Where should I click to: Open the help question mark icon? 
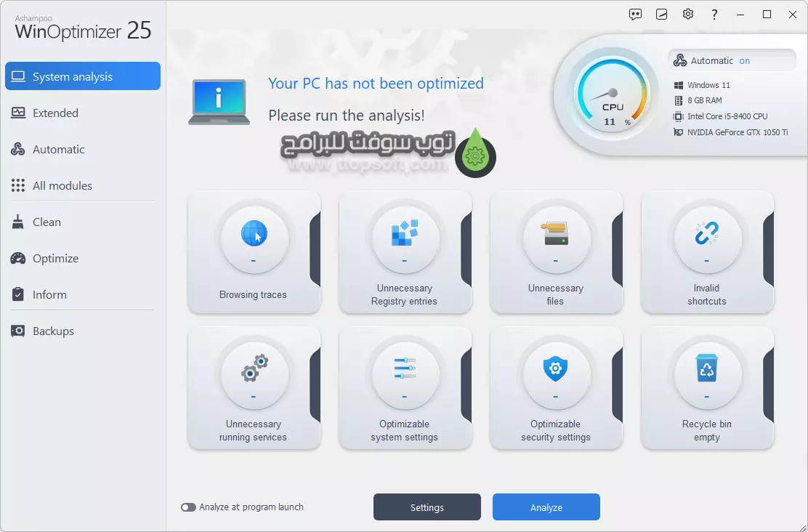point(714,15)
